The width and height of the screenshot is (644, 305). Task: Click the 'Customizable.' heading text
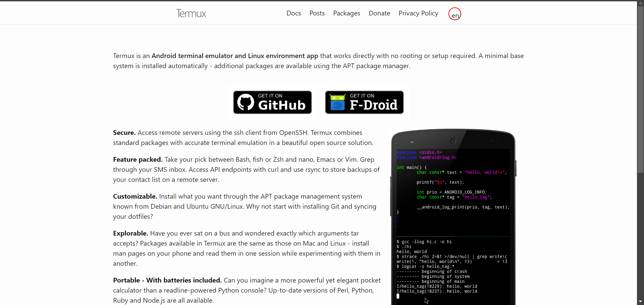coord(135,196)
